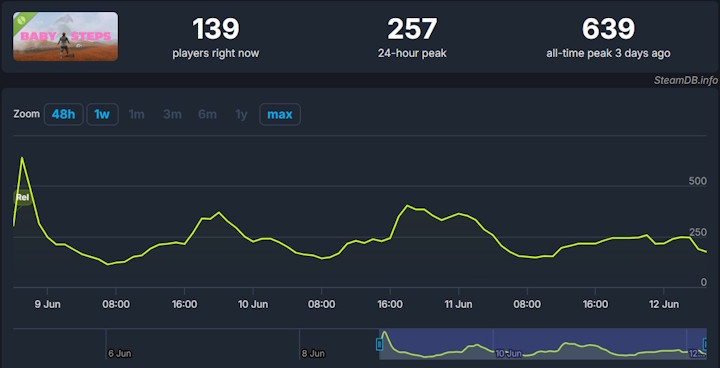Click the 250 y-axis value
This screenshot has width=720, height=368.
(698, 232)
